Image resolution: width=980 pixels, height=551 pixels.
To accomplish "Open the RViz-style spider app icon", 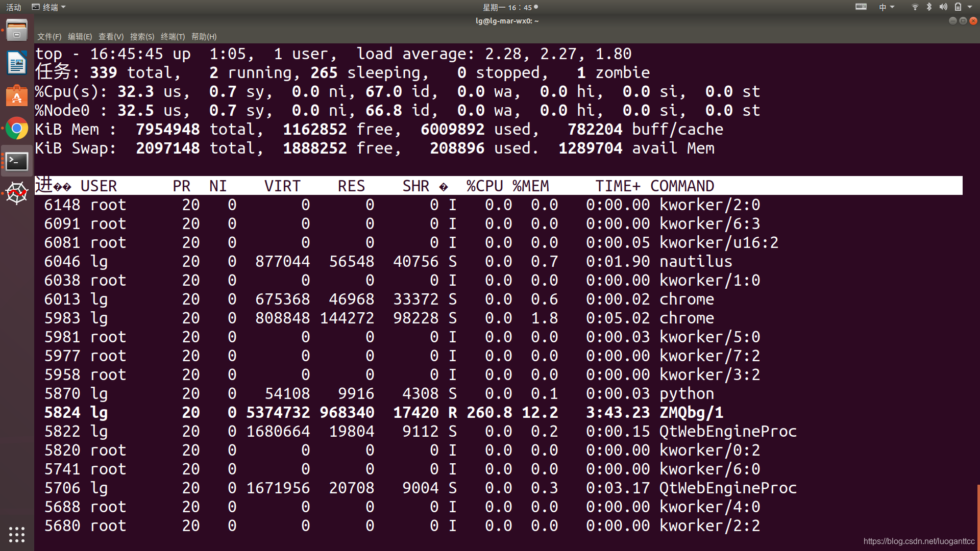I will [x=17, y=193].
